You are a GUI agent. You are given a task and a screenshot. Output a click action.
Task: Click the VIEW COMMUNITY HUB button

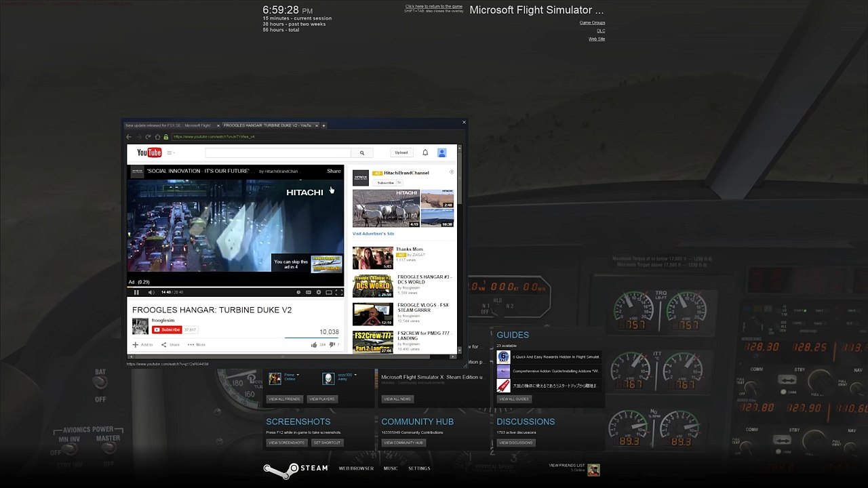tap(403, 443)
